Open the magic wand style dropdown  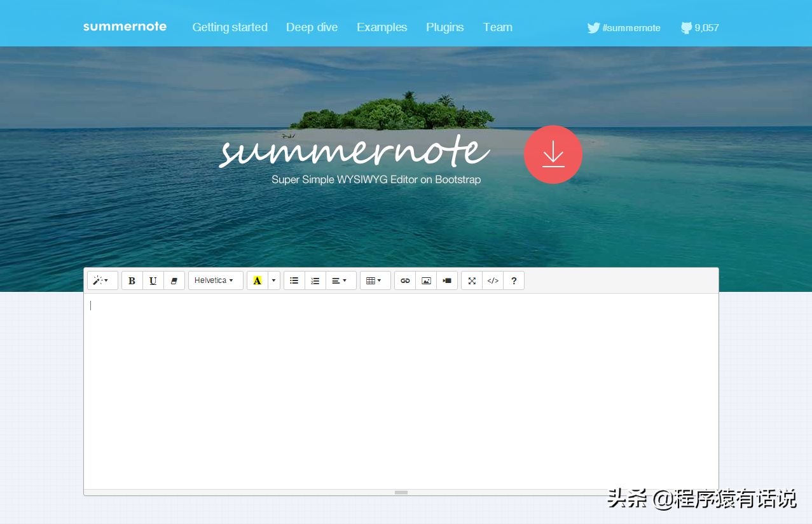[x=102, y=280]
